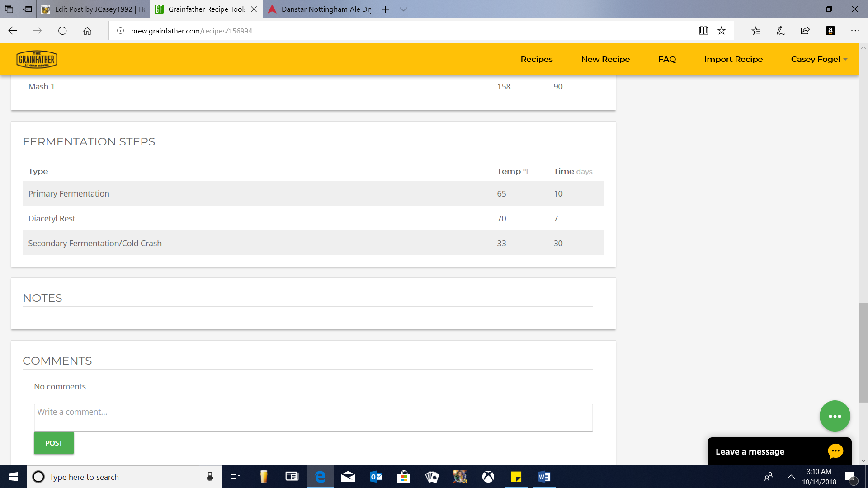Reload the page with refresh icon
The width and height of the screenshot is (868, 488).
(62, 31)
